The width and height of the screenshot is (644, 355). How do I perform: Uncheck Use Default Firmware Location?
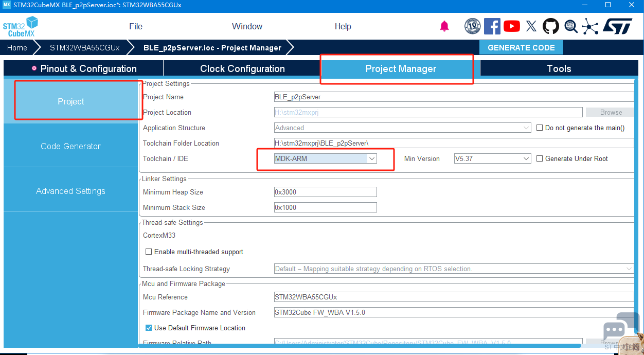pos(149,328)
